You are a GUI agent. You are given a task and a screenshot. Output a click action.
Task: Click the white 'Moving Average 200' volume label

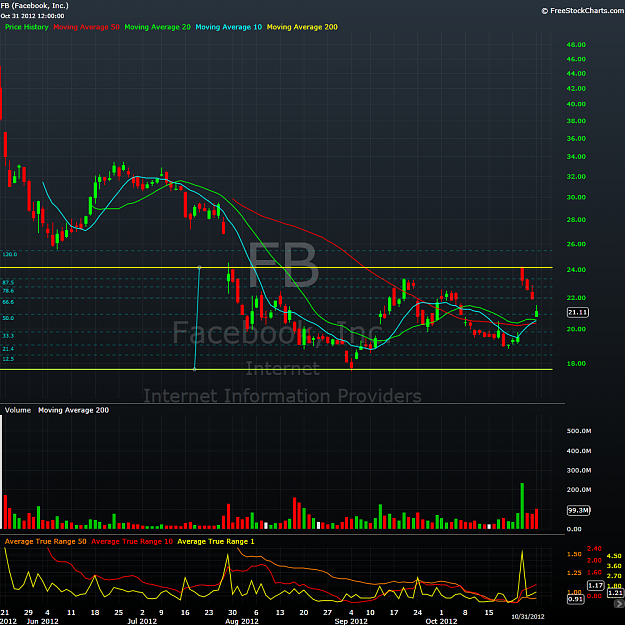73,410
